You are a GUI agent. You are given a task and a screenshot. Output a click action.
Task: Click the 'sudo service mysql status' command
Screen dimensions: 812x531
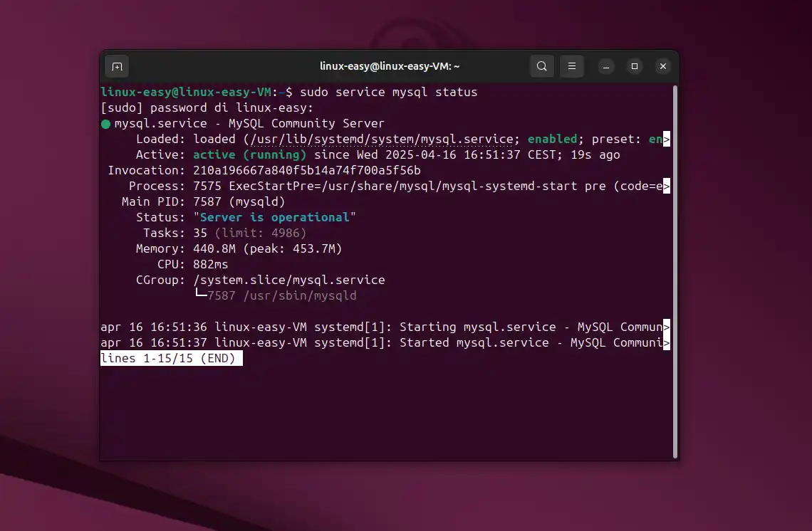pyautogui.click(x=388, y=92)
